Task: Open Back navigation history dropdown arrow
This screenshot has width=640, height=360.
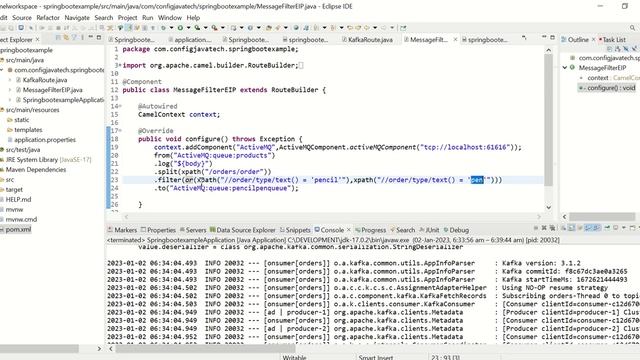Action: click(375, 28)
